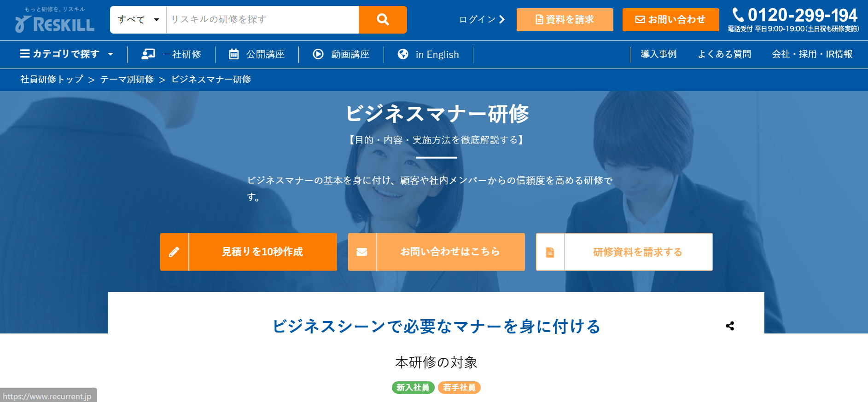Open the すべて search category dropdown

[138, 20]
